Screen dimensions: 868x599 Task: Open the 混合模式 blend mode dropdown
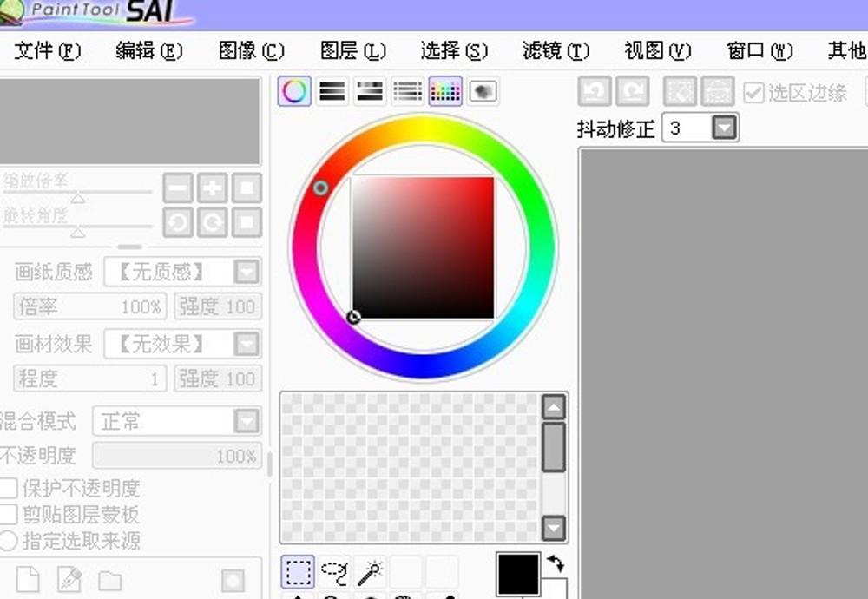247,422
